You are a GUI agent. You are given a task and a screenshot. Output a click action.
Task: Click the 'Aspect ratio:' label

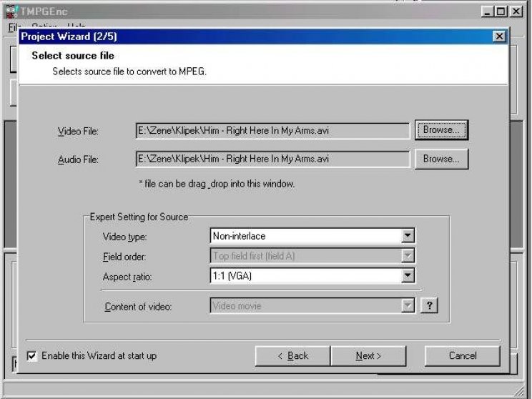[x=127, y=277]
